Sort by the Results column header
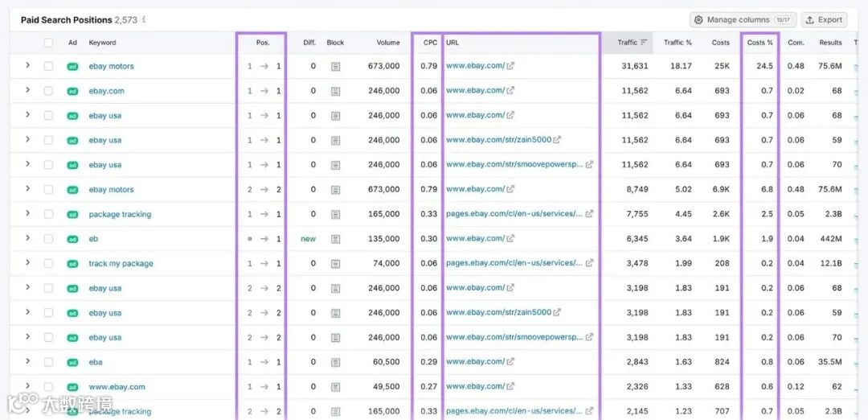868x420 pixels. coord(830,43)
